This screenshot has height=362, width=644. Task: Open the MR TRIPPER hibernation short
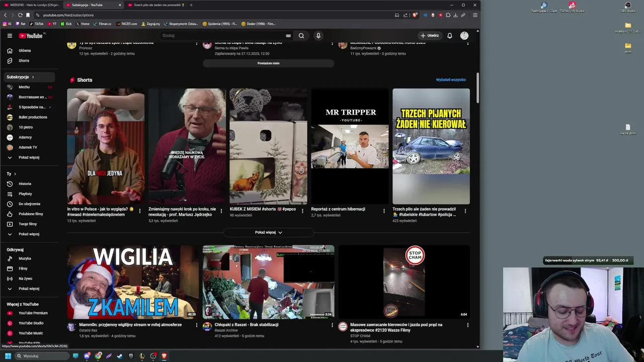(350, 146)
